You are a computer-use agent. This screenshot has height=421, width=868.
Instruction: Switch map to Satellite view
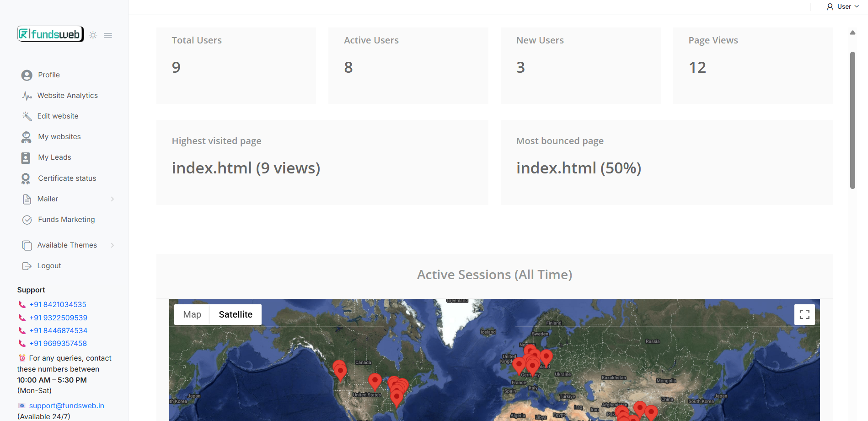(x=236, y=315)
